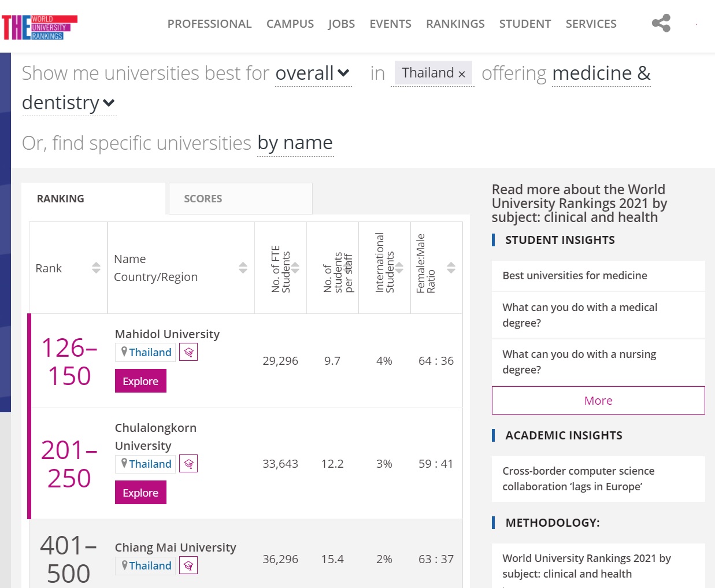Sort by Female:Male Ratio column

pos(451,268)
